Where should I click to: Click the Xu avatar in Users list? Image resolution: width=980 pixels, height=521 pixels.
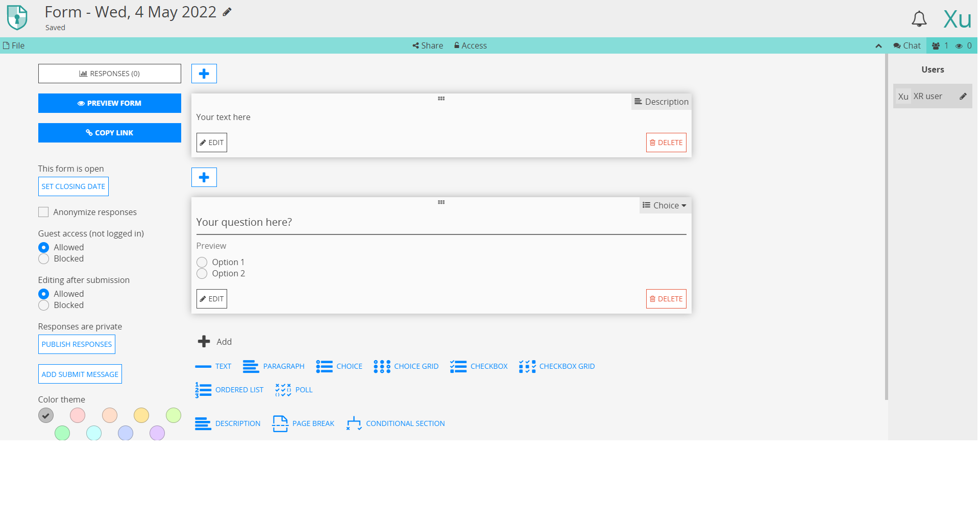[x=903, y=97]
